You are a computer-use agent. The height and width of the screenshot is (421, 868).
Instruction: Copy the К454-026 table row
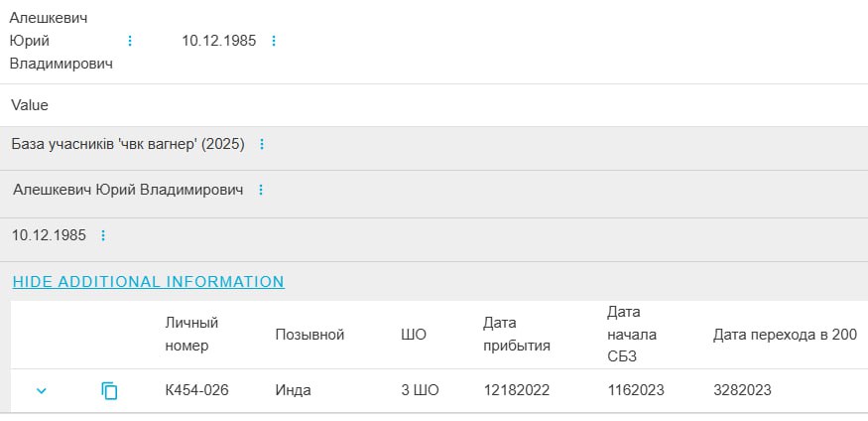click(109, 391)
